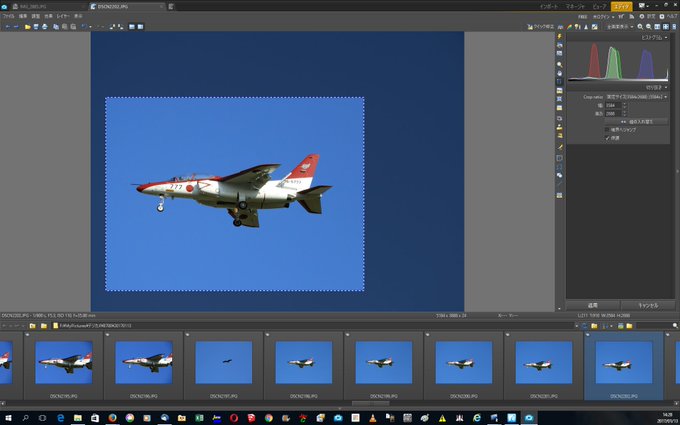This screenshot has width=680, height=425.
Task: Click the filmstrip folder path bar
Action: point(315,326)
